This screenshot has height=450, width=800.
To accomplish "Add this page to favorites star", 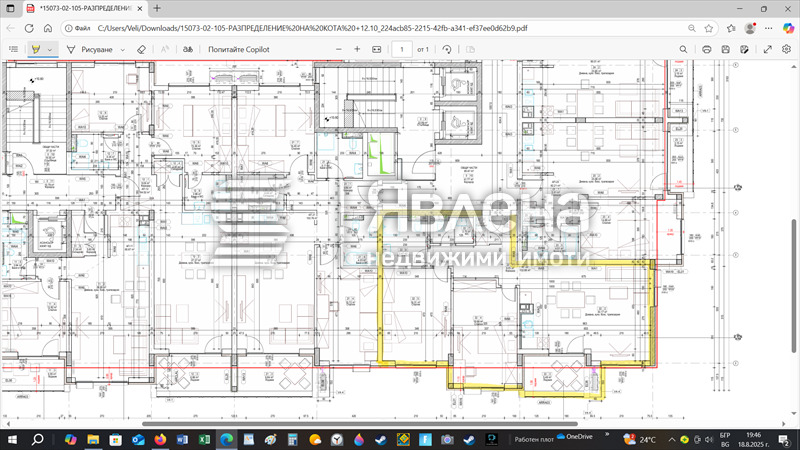I will (709, 29).
